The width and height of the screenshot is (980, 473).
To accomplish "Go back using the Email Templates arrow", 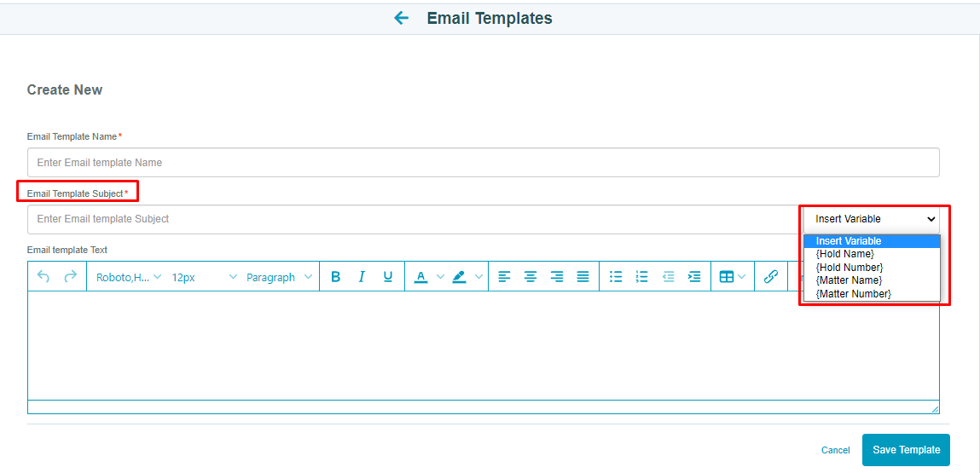I will click(401, 18).
